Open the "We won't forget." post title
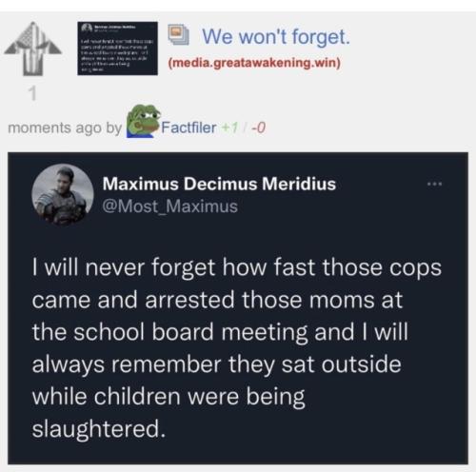This screenshot has height=472, width=476. pyautogui.click(x=276, y=36)
